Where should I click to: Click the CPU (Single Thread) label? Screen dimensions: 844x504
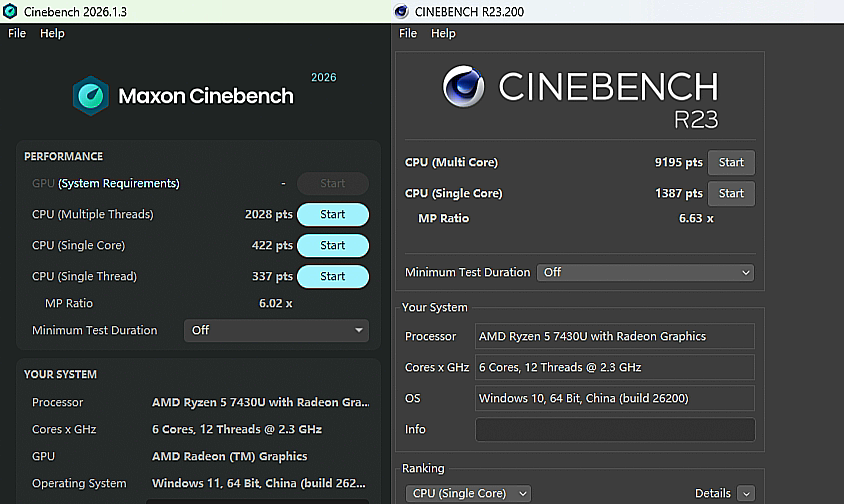tap(85, 276)
